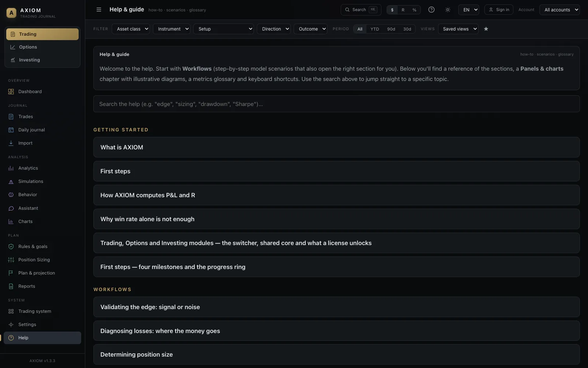Open Behavior analysis

[42, 195]
